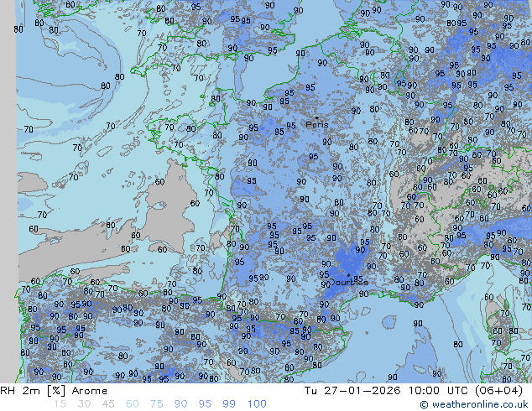Click the Paris city label
This screenshot has height=411, width=532.
click(x=317, y=124)
